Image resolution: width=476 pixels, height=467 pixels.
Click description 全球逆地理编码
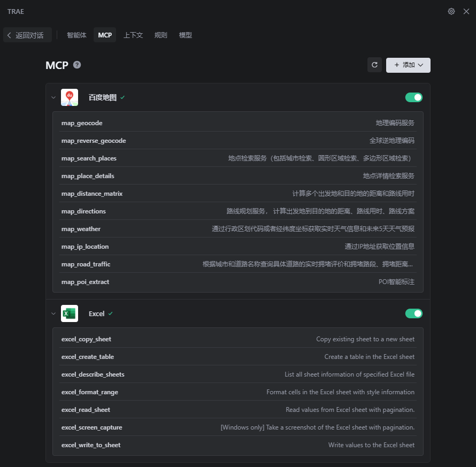(x=391, y=141)
